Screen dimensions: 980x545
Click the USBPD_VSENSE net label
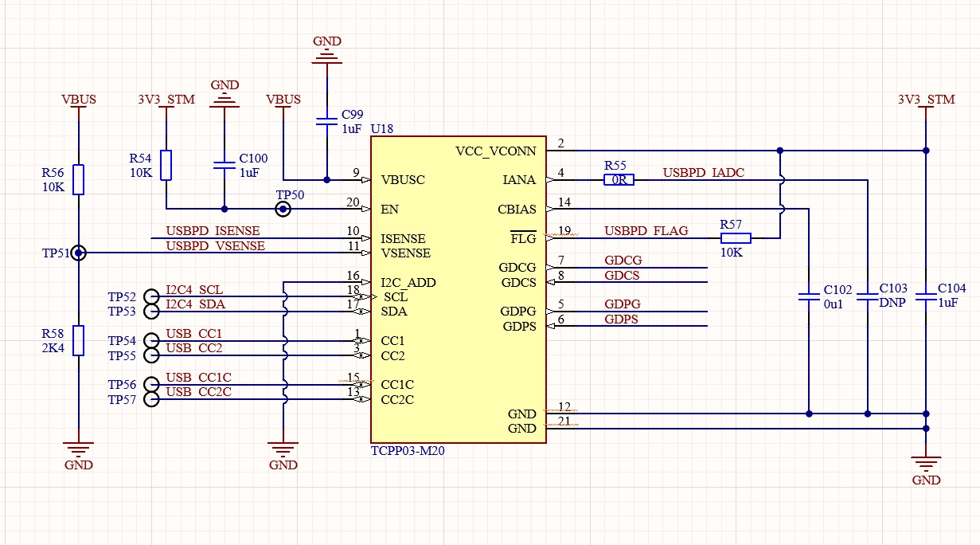pyautogui.click(x=215, y=246)
